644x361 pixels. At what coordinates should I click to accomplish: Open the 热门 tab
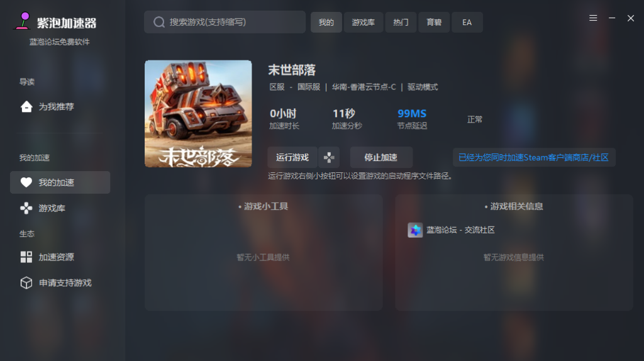tap(401, 22)
